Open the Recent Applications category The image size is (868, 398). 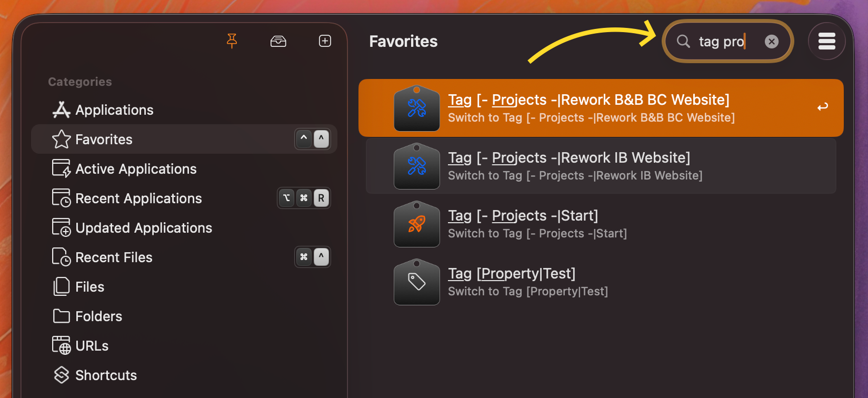[138, 198]
